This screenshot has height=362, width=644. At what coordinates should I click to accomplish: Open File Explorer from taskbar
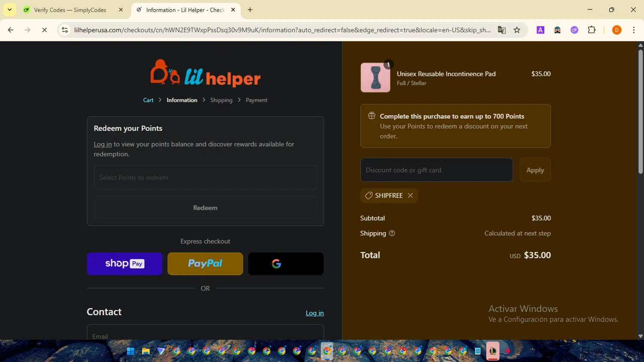(146, 351)
